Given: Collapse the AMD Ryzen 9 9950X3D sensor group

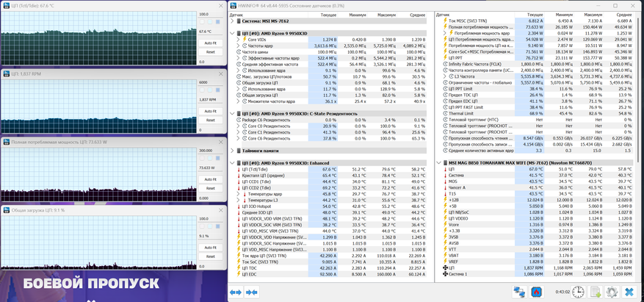Looking at the screenshot, I should pyautogui.click(x=233, y=33).
